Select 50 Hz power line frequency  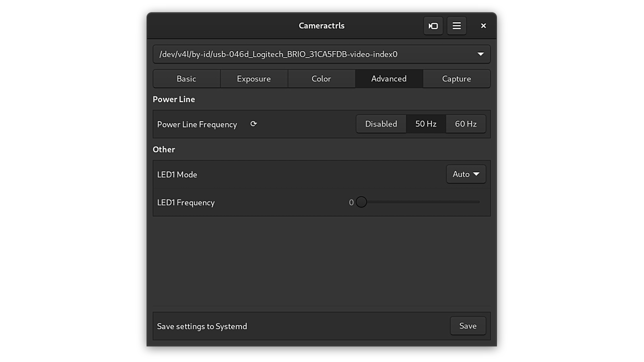[426, 124]
